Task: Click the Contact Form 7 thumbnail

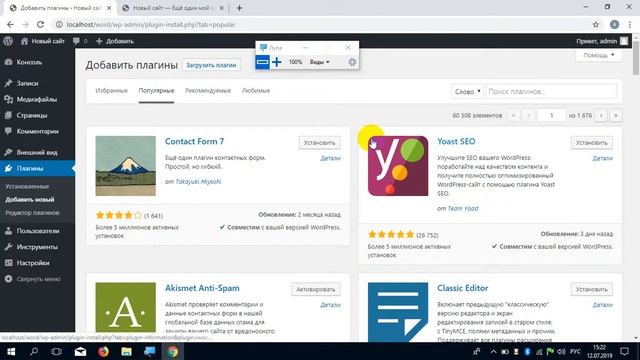Action: (125, 166)
